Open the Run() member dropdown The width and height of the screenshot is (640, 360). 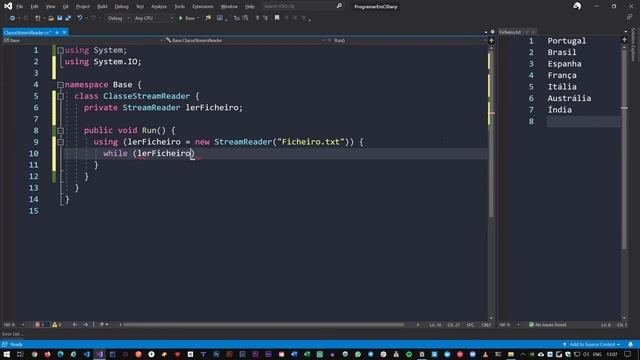(407, 40)
